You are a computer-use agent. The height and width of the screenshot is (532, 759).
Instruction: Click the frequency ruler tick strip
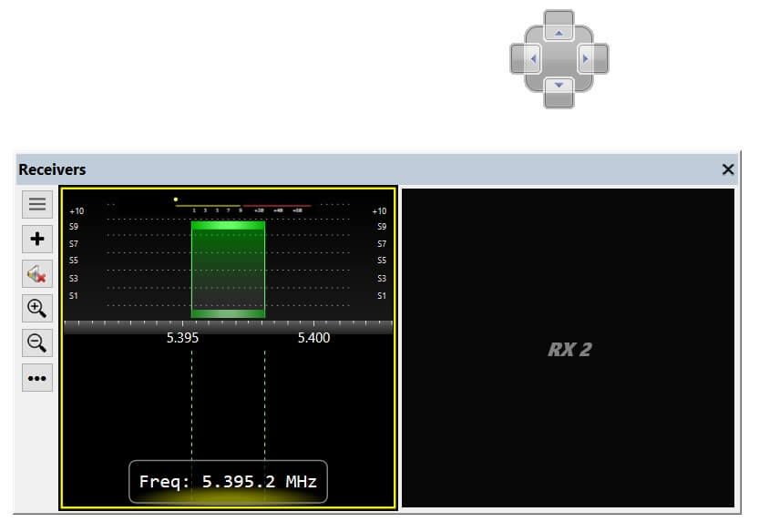[x=228, y=326]
